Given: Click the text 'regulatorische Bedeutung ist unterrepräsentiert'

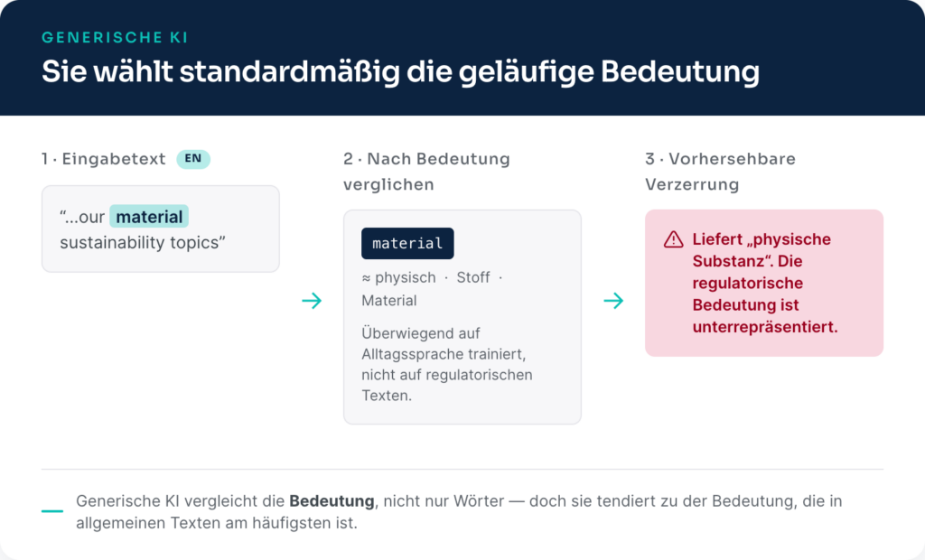Looking at the screenshot, I should coord(765,305).
